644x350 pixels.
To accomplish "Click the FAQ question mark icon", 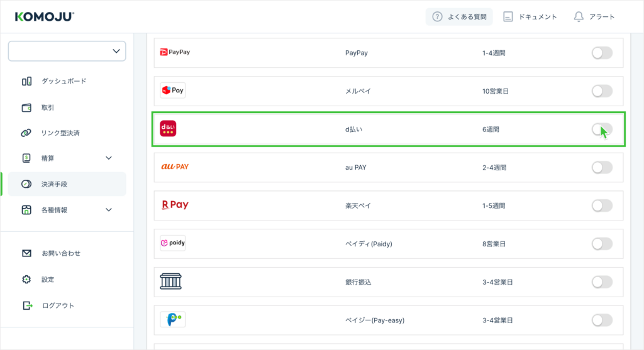I will (x=438, y=17).
